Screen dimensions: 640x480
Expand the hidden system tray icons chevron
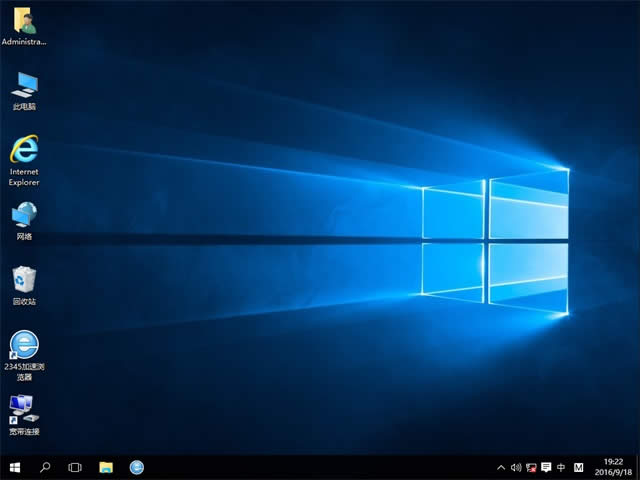point(501,467)
